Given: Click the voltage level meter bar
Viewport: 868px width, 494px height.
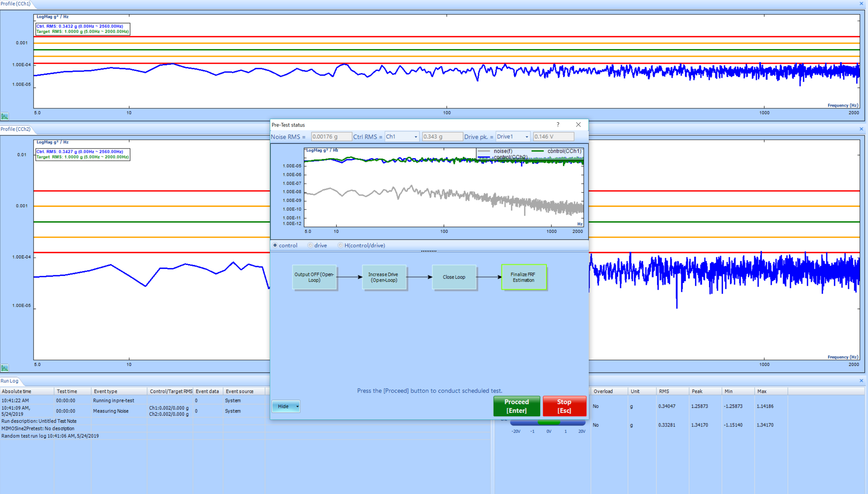Looking at the screenshot, I should (x=548, y=422).
